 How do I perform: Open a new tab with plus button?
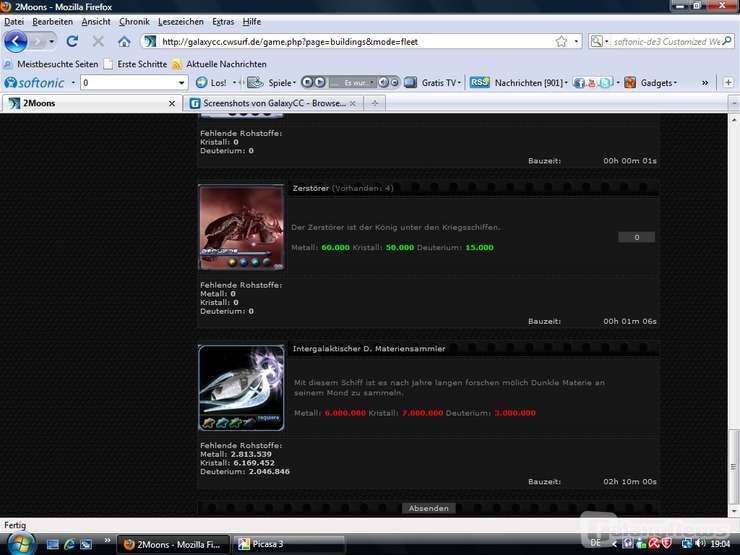(375, 103)
